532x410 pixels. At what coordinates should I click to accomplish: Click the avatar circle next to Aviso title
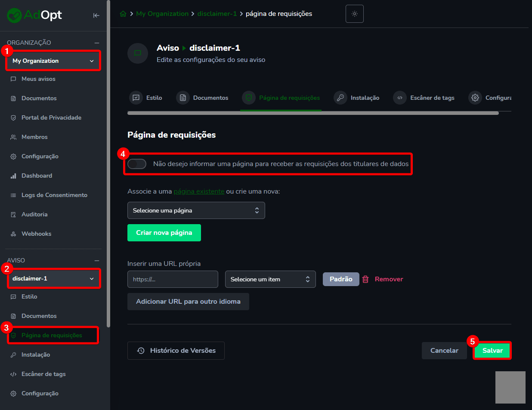[x=138, y=53]
